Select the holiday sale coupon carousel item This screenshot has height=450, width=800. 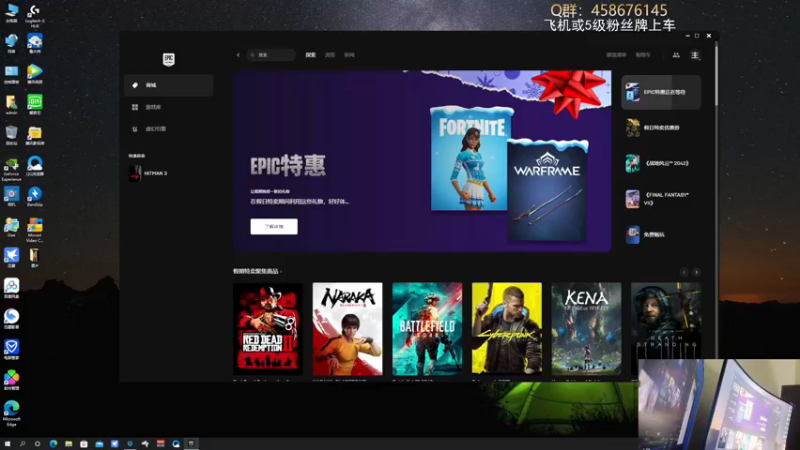(x=661, y=128)
